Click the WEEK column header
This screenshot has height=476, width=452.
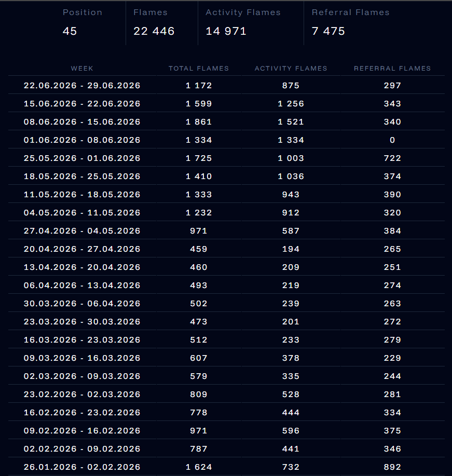click(82, 69)
